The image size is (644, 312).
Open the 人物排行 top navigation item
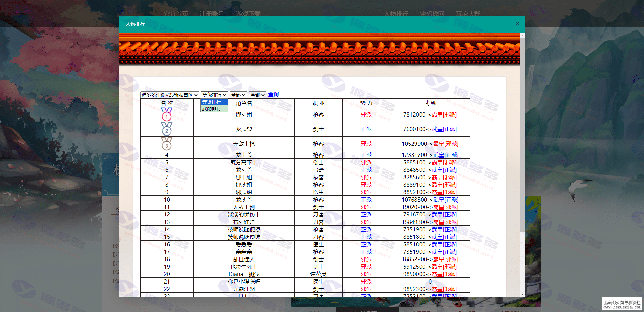point(396,14)
